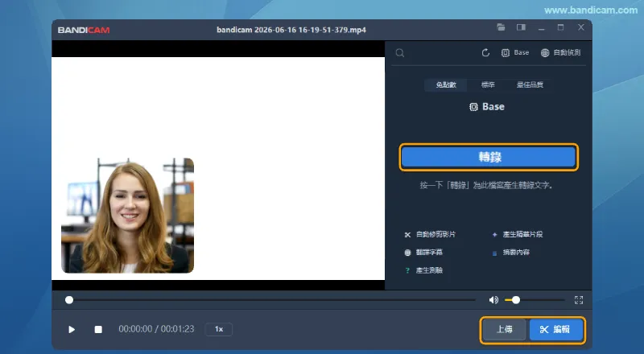Open the editor with 編輯 button
The height and width of the screenshot is (354, 644).
click(555, 329)
